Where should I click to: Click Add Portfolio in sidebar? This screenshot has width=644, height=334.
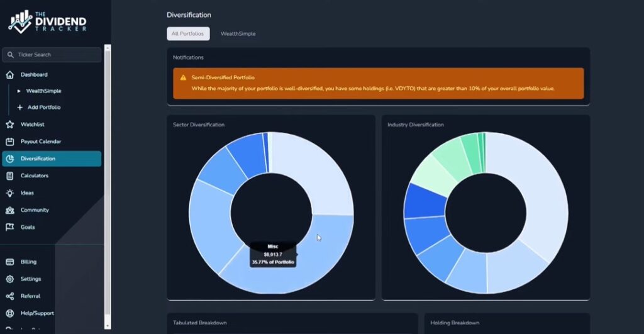(x=43, y=108)
